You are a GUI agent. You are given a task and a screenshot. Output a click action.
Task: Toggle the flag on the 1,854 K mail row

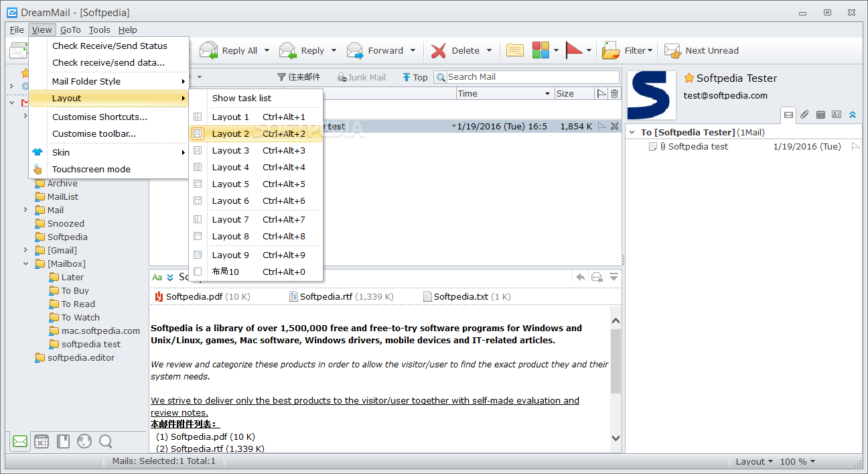pyautogui.click(x=601, y=126)
